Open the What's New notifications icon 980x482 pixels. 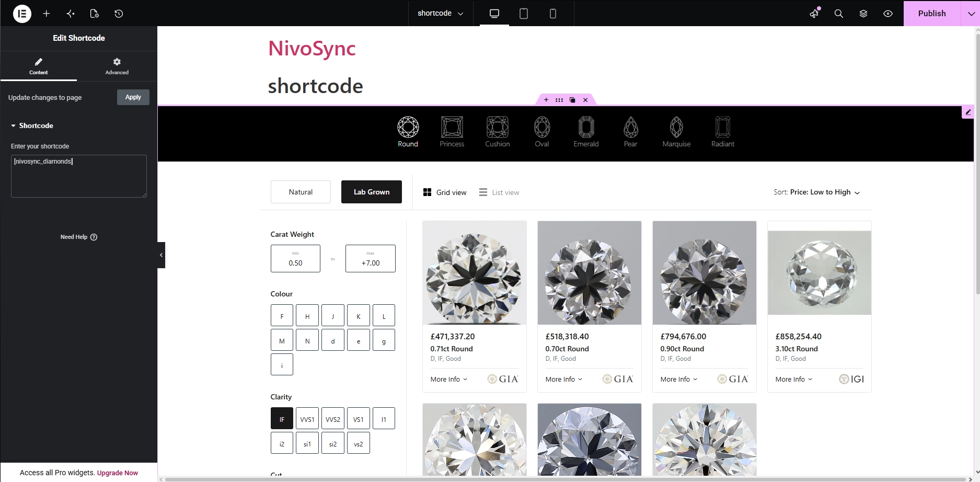814,14
